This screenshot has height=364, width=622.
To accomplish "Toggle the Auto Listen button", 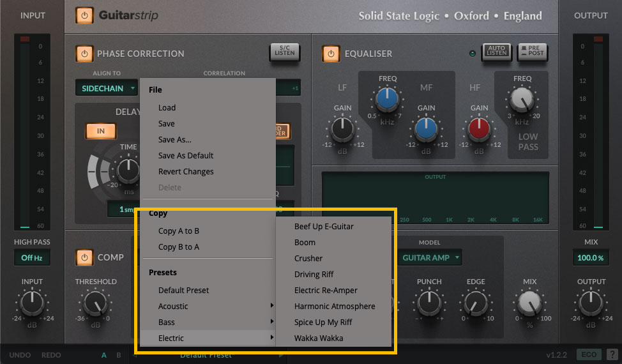I will 496,52.
